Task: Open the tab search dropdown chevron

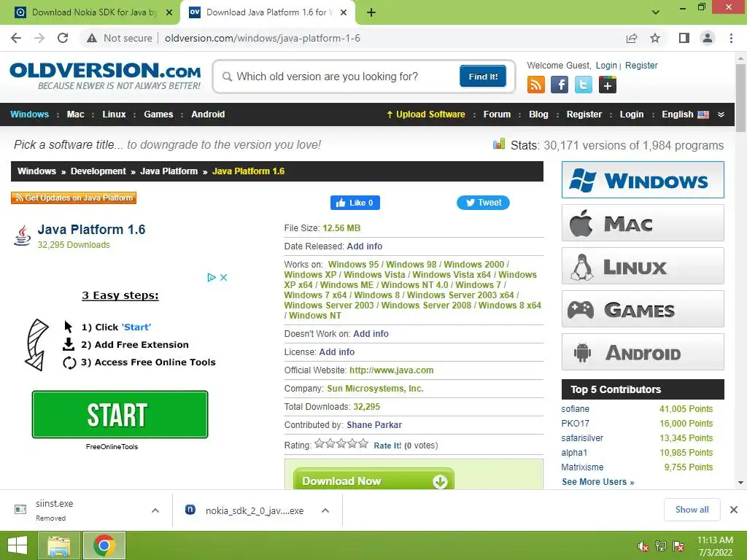Action: click(x=656, y=12)
